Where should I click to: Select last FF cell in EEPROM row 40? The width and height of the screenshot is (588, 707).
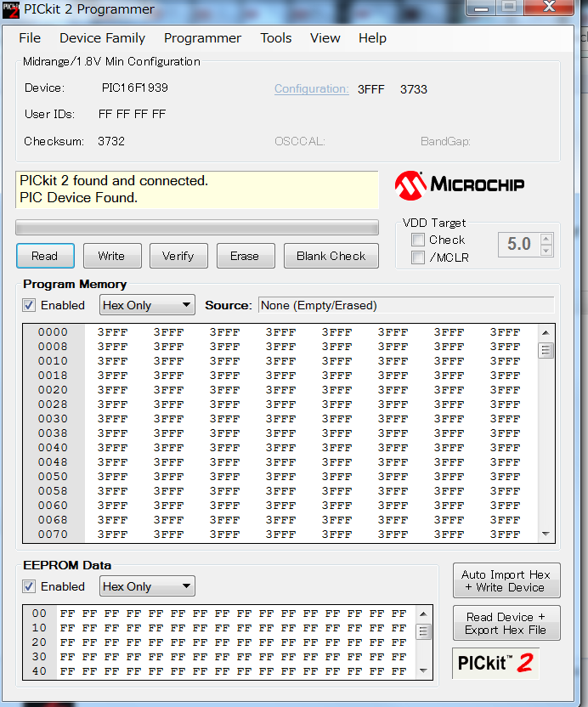(399, 671)
